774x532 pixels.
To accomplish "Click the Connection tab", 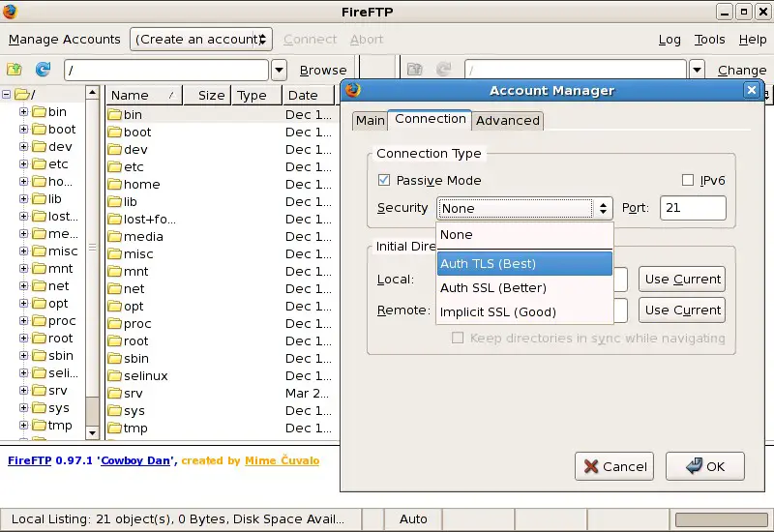I will [430, 119].
